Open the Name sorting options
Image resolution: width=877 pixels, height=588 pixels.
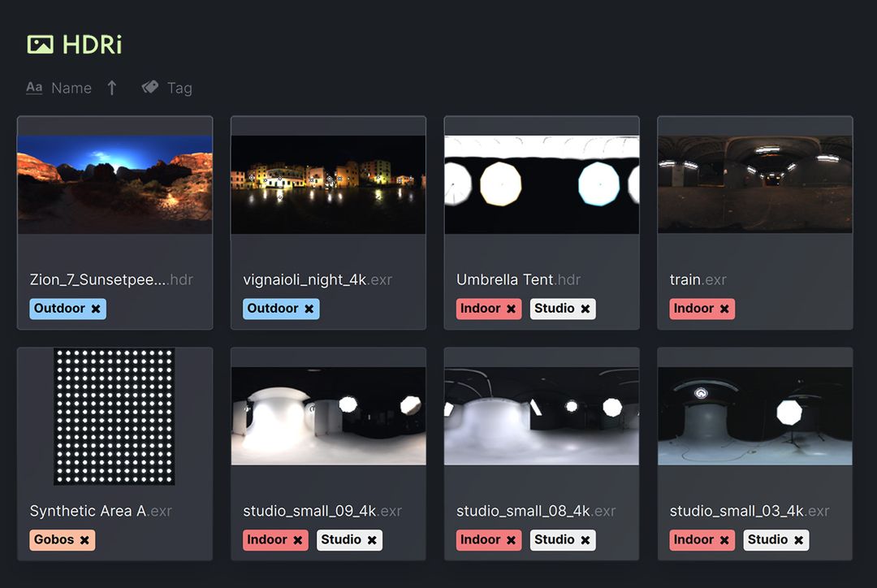point(71,87)
